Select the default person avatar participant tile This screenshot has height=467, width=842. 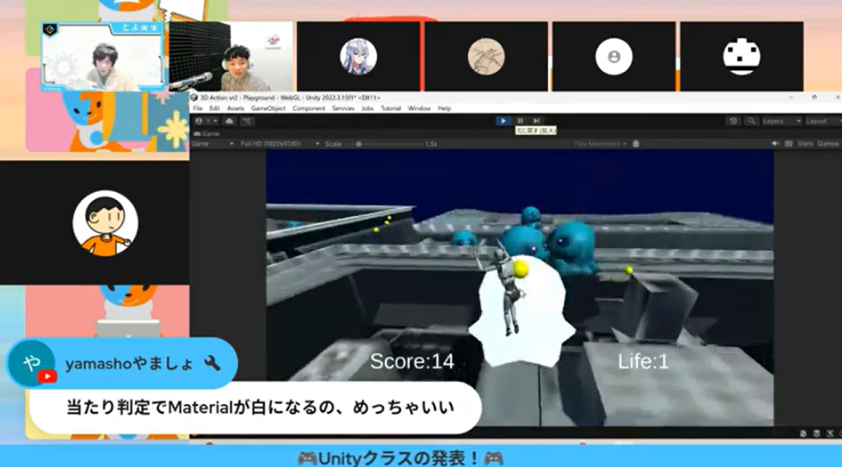click(x=614, y=56)
